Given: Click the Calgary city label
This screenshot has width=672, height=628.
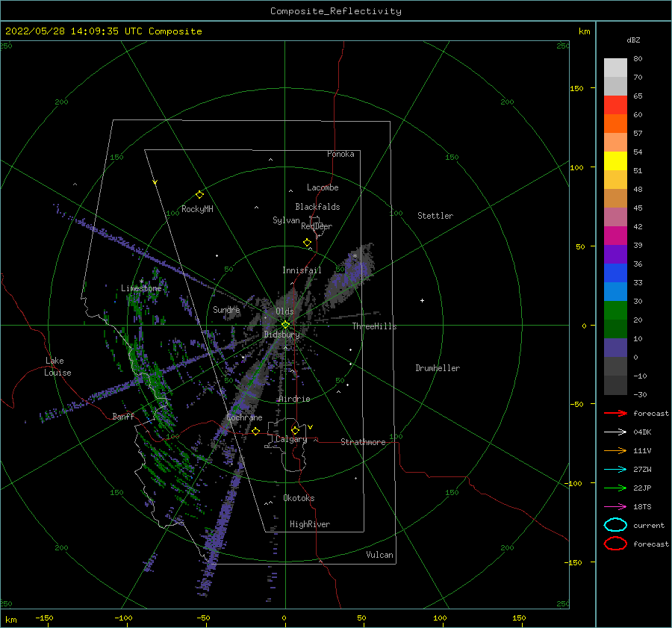Looking at the screenshot, I should tap(291, 439).
